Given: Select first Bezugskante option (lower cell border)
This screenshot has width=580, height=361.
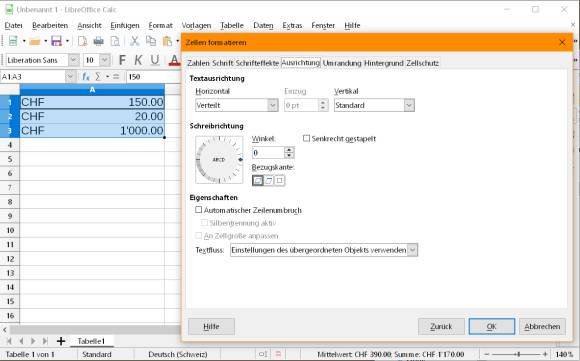Looking at the screenshot, I should click(x=258, y=180).
